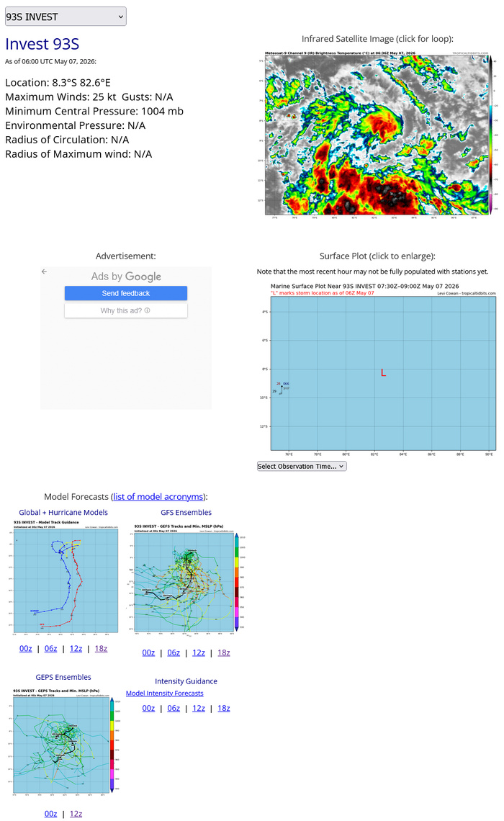Click the GEPS Ensembles heading
The image size is (504, 821).
point(63,677)
